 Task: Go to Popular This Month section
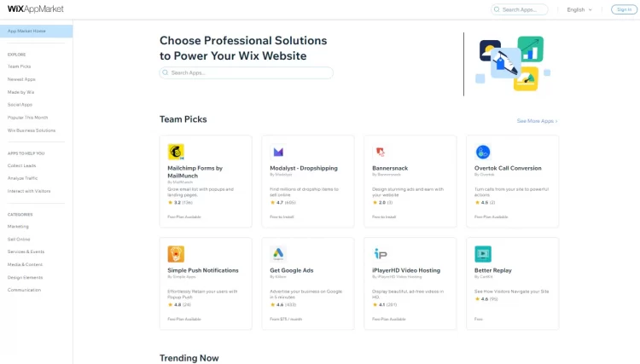tap(27, 118)
